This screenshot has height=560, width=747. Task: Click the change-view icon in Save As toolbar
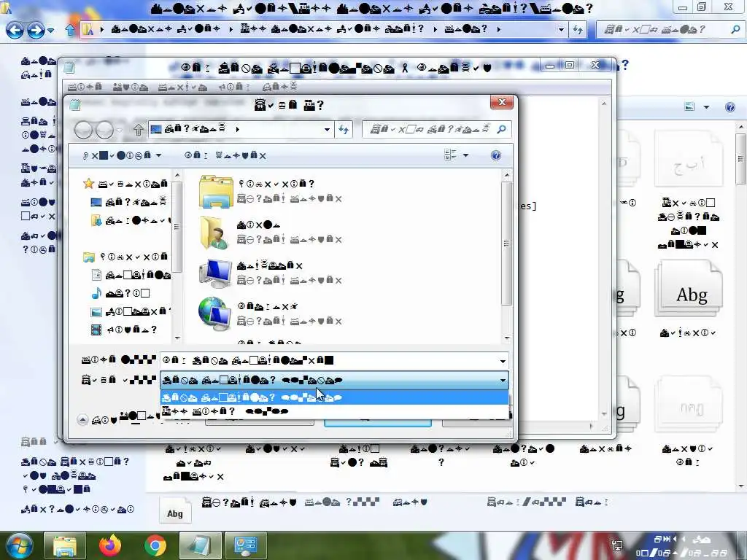[450, 155]
